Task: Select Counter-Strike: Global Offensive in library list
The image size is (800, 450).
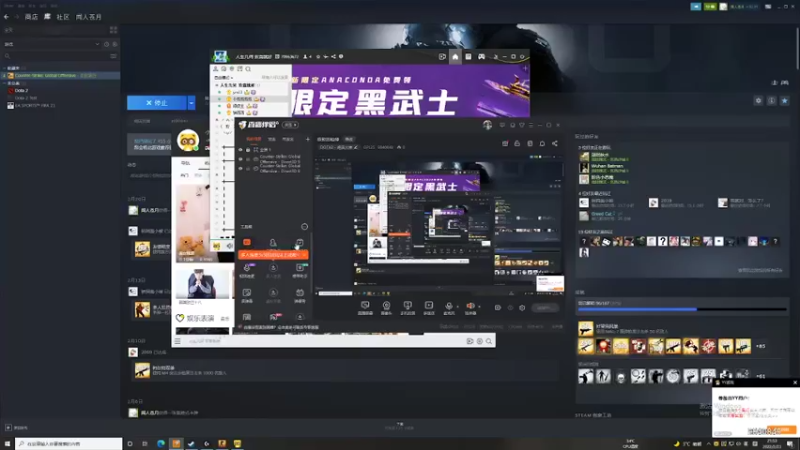Action: click(x=60, y=76)
